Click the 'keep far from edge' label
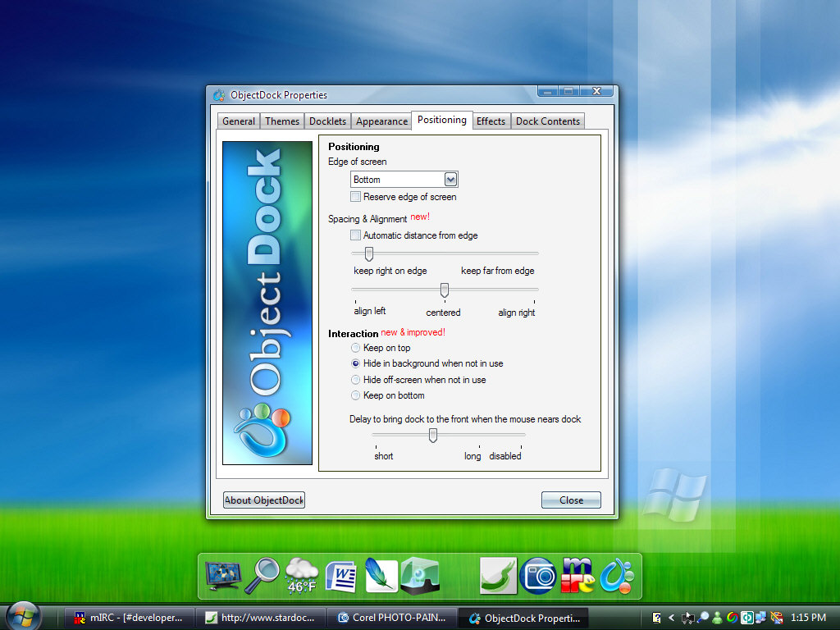Image resolution: width=840 pixels, height=630 pixels. tap(498, 271)
